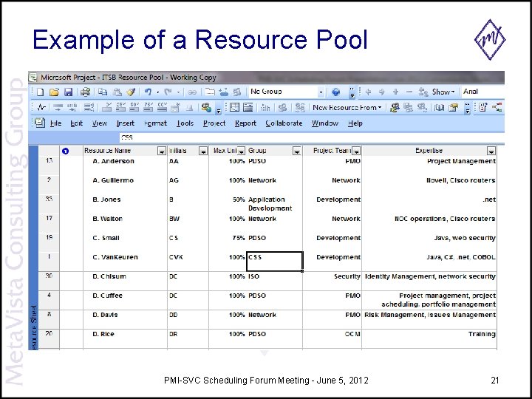Click the Application Development group cell

coord(274,204)
